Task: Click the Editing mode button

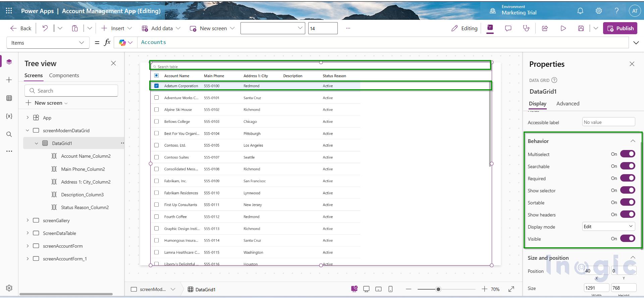Action: (465, 28)
